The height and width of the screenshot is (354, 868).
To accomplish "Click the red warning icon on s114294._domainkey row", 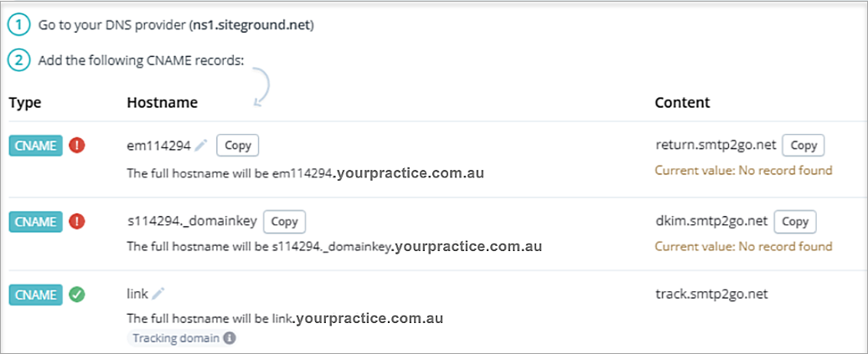I will [78, 222].
